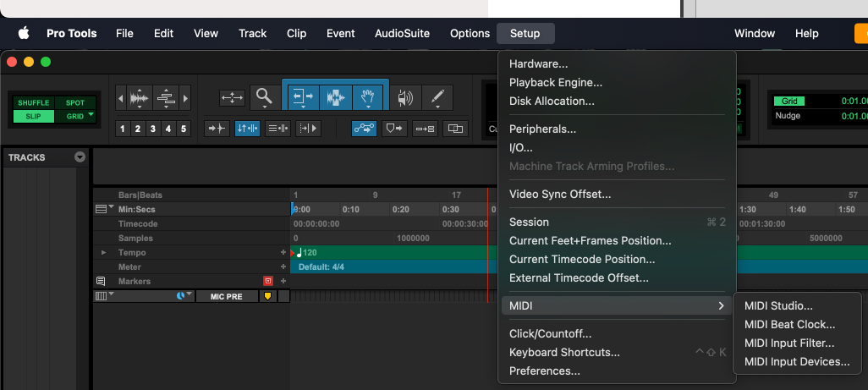The image size is (868, 390).
Task: Add a meter change with plus icon
Action: pos(283,266)
